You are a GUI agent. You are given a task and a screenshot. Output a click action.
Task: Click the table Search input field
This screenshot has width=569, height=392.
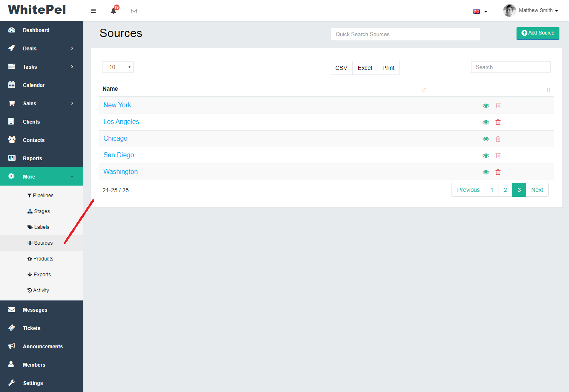(x=511, y=67)
